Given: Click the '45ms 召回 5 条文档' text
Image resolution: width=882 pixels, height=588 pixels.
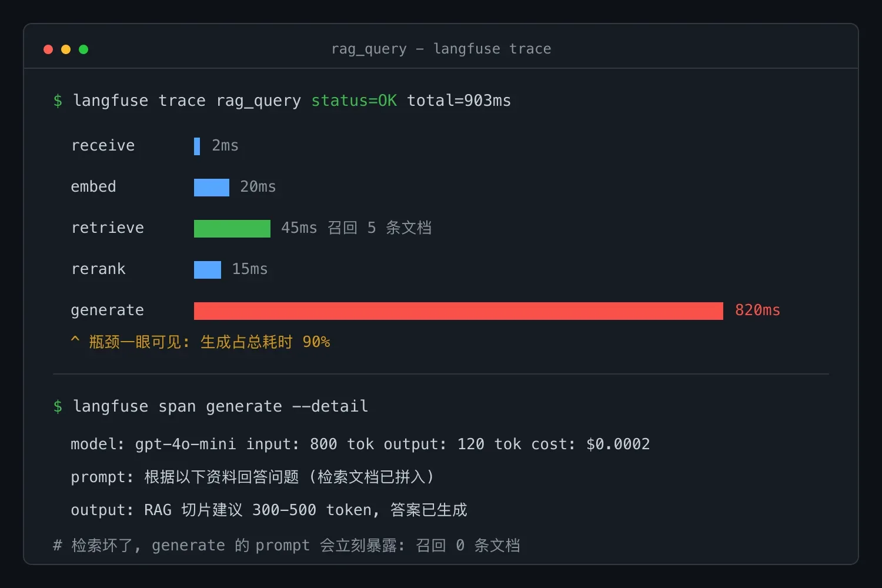Looking at the screenshot, I should [356, 228].
